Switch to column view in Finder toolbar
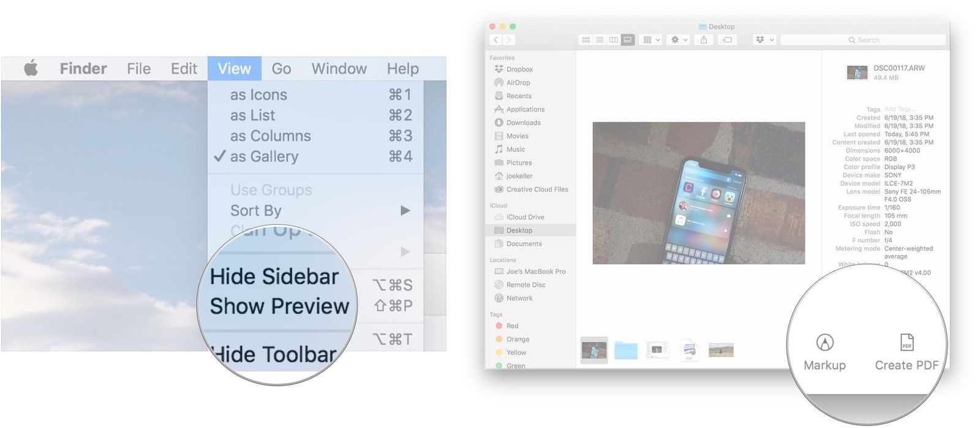980x428 pixels. point(614,40)
